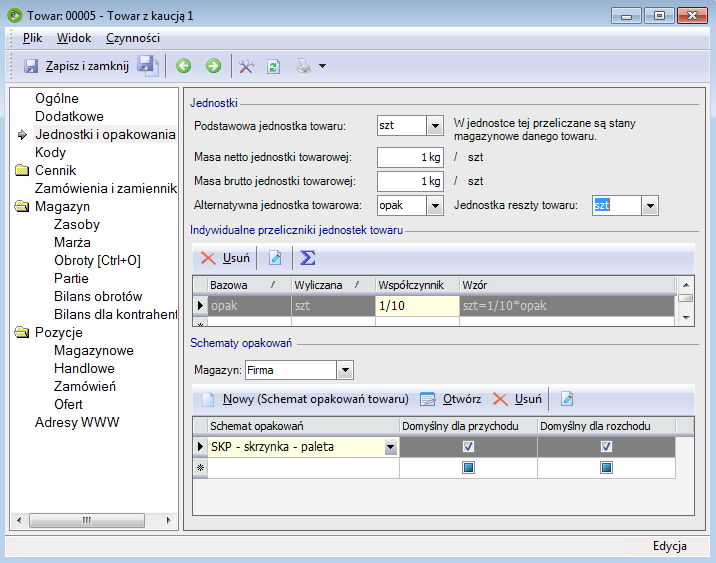Click the app icon in title bar

tap(15, 16)
